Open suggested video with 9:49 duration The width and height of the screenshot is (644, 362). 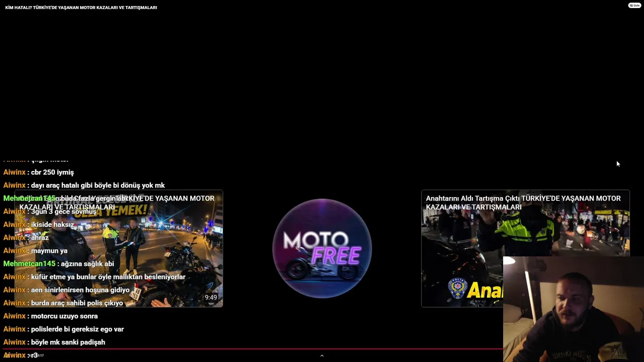118,248
